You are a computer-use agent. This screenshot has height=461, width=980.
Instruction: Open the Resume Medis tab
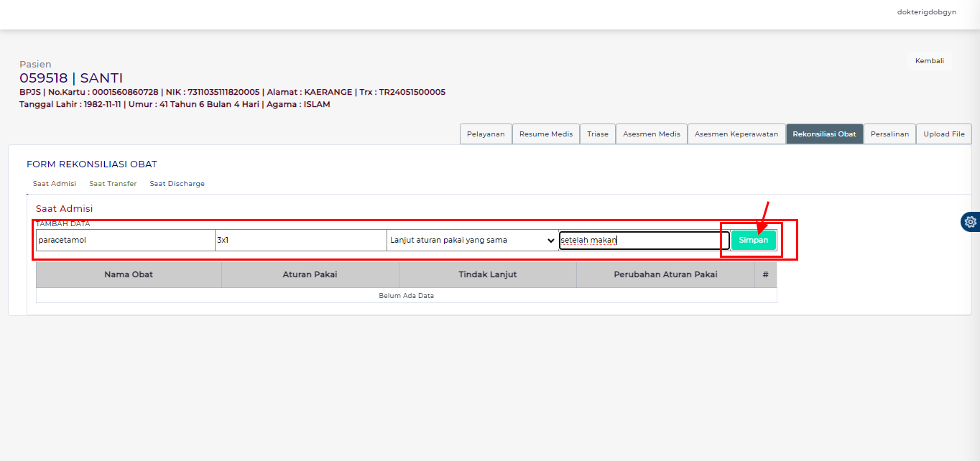[546, 134]
